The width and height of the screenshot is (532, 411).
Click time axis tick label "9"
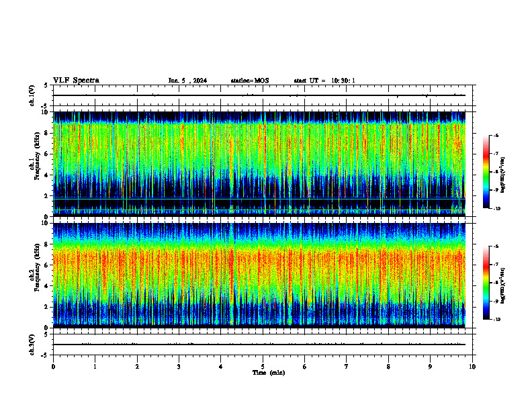(430, 367)
